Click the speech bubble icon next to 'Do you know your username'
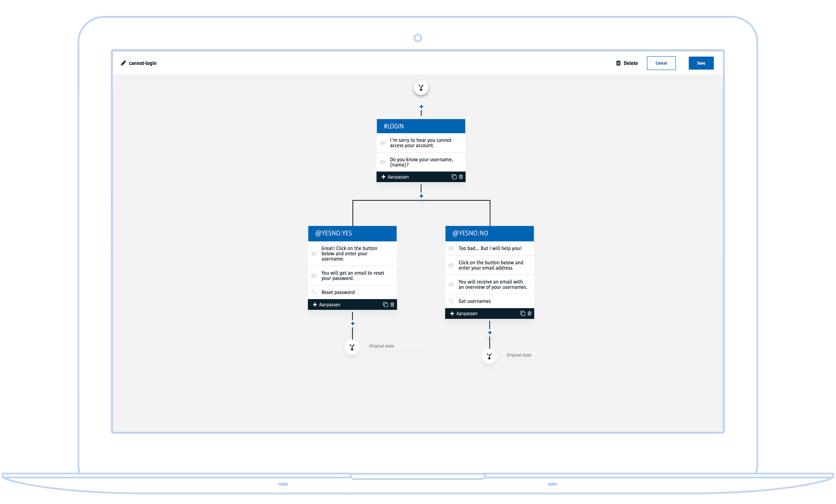The image size is (836, 504). click(x=383, y=162)
